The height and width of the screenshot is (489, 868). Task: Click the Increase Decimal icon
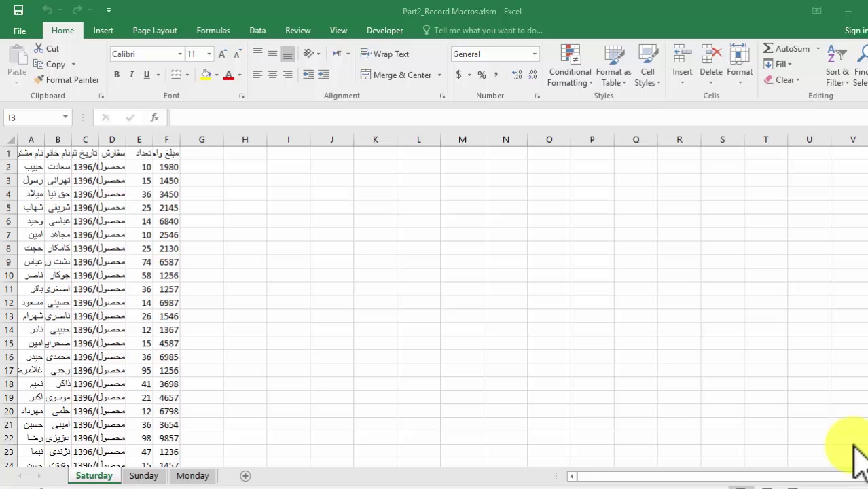coord(517,75)
